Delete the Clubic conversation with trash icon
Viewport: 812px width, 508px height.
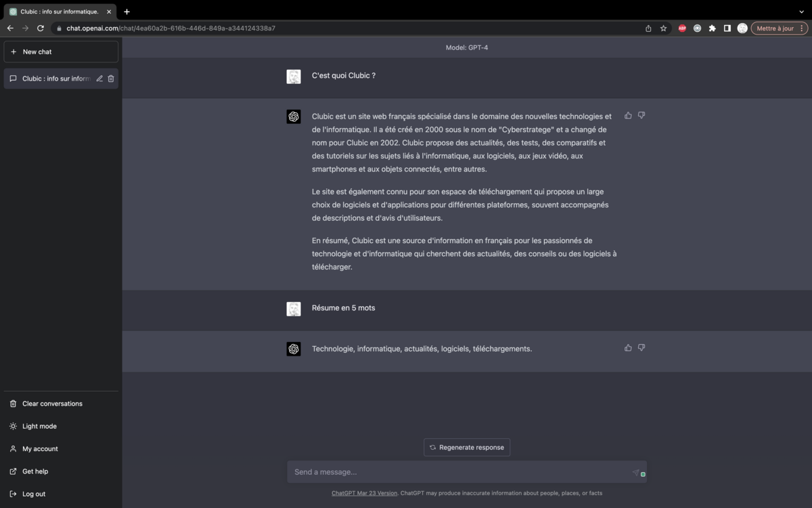point(111,79)
